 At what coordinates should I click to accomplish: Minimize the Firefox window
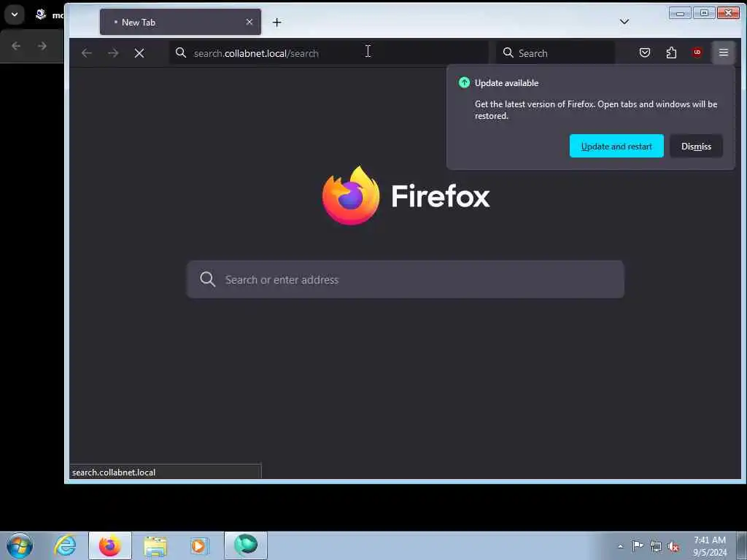680,13
